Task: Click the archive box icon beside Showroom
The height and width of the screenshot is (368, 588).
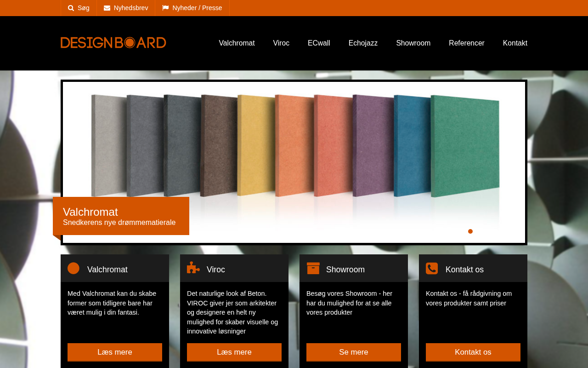Action: (x=313, y=268)
